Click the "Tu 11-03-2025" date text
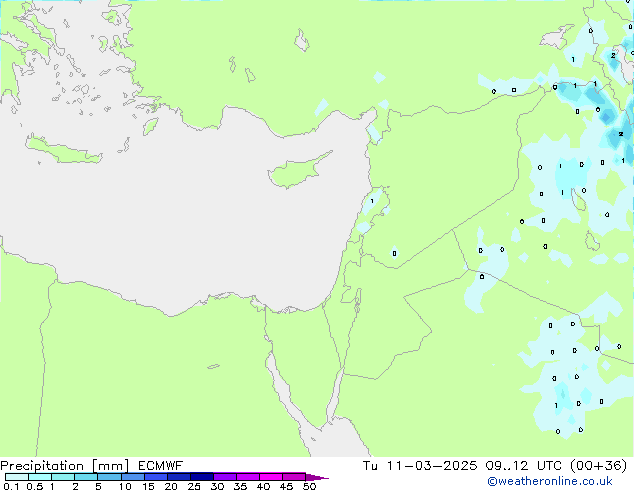The height and width of the screenshot is (490, 634). click(420, 466)
